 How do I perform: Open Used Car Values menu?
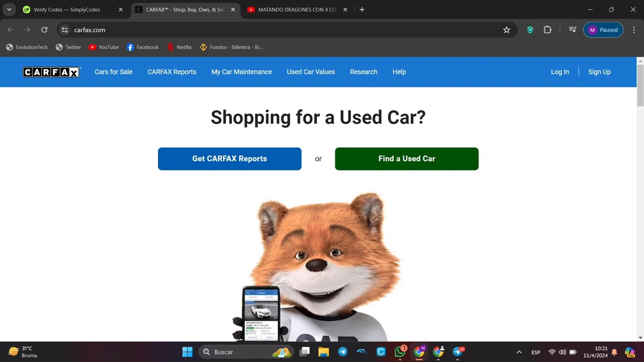[311, 72]
